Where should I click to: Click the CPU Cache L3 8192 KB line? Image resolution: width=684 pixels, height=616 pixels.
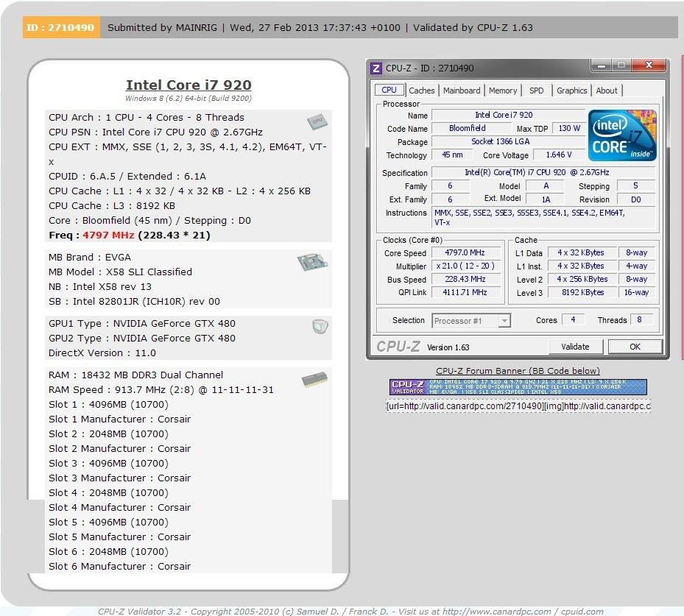click(x=112, y=205)
